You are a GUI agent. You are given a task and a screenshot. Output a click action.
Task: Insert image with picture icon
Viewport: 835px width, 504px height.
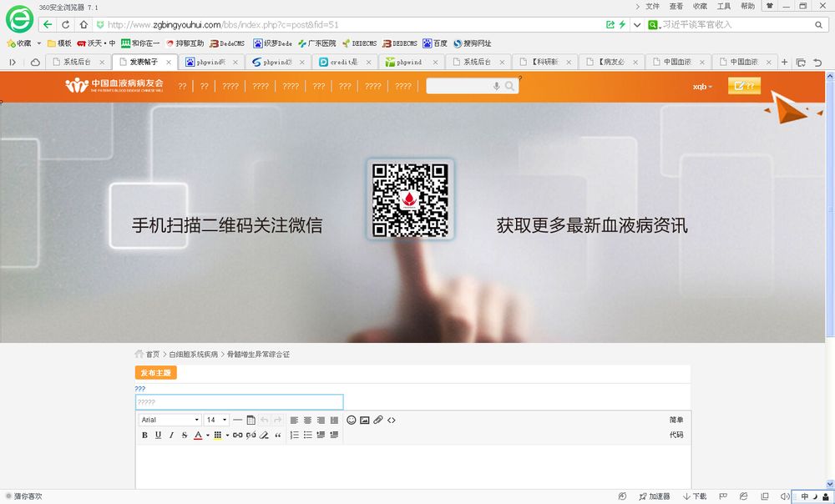(x=365, y=420)
